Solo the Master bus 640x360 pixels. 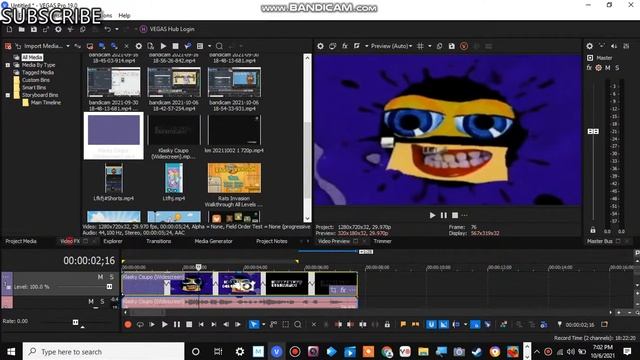point(617,68)
